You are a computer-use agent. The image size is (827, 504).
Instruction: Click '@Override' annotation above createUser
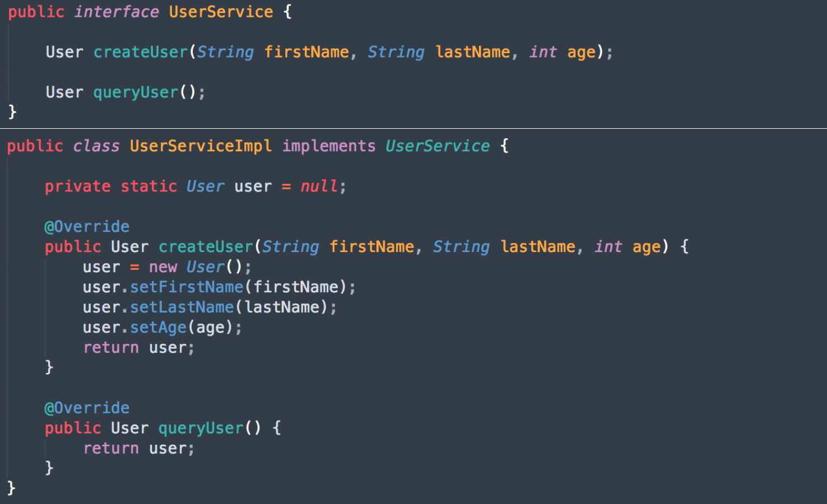click(87, 227)
